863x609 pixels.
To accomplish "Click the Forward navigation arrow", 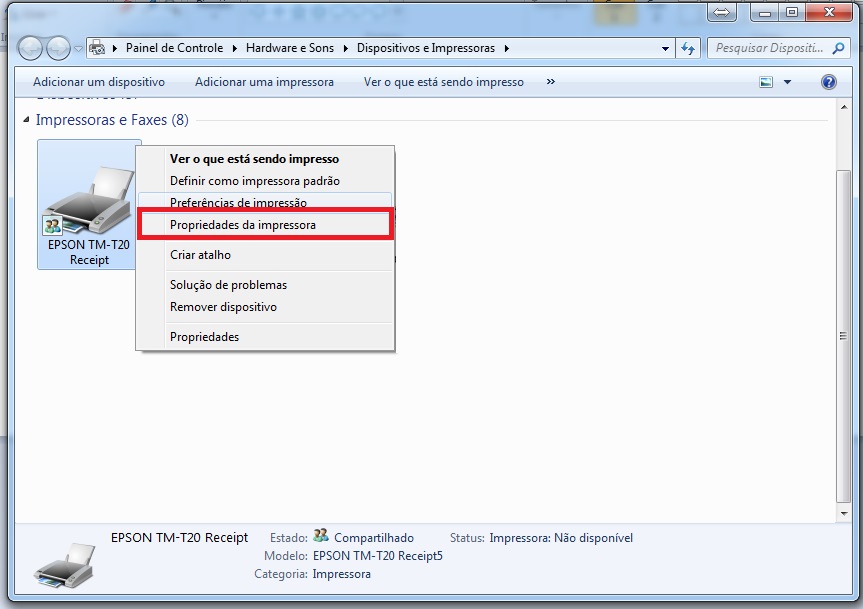I will (x=58, y=48).
